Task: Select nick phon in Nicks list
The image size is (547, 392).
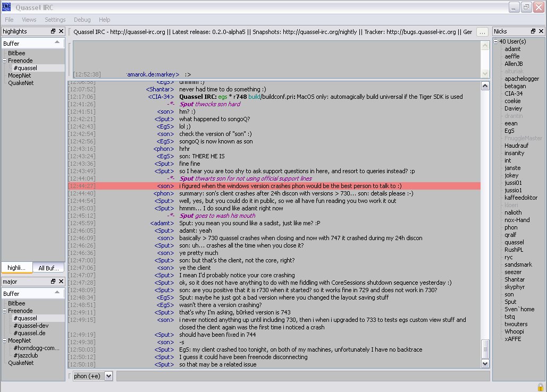Action: [511, 227]
